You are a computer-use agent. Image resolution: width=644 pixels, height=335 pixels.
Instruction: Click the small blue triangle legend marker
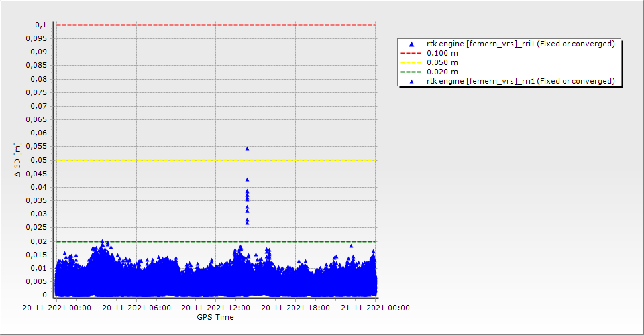411,81
